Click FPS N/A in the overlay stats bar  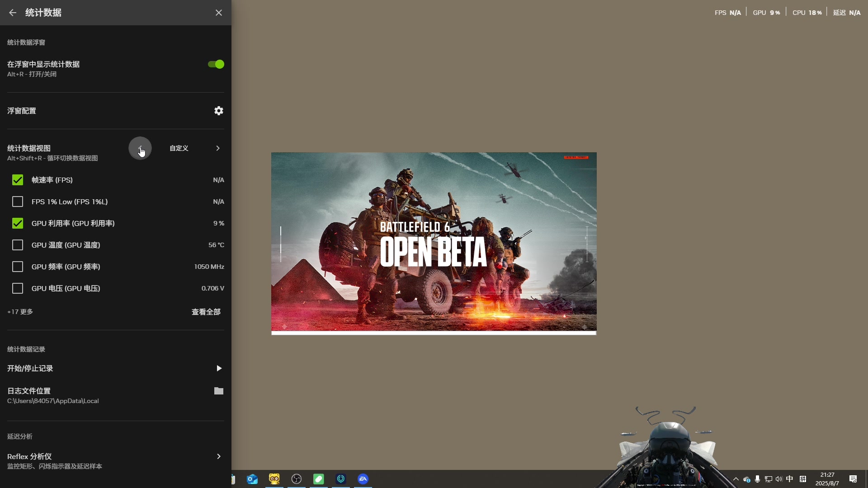tap(728, 13)
